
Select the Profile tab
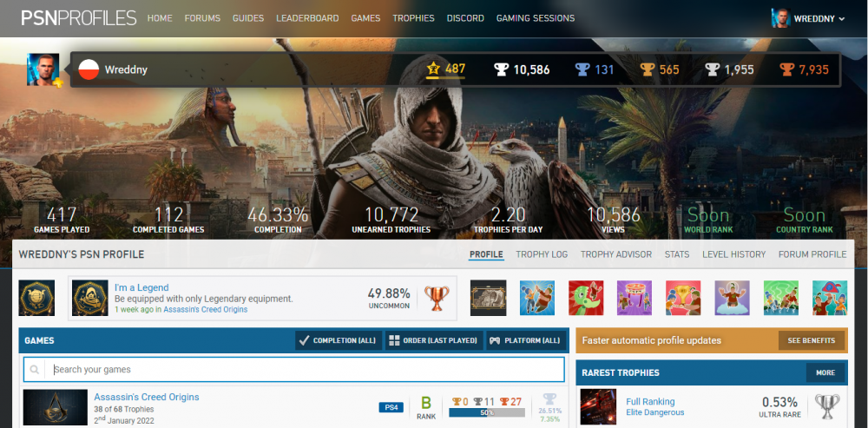(487, 254)
